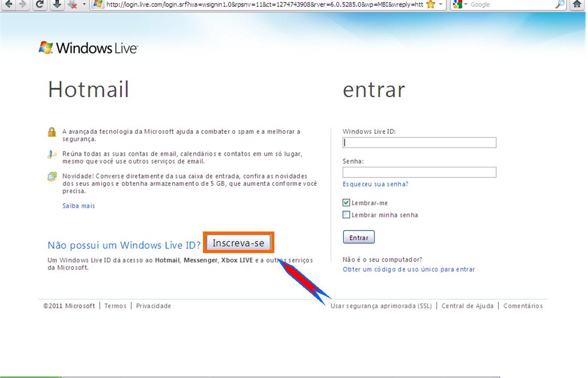Uncheck the Lembrar-me checkbox
Image resolution: width=588 pixels, height=378 pixels.
[x=346, y=203]
